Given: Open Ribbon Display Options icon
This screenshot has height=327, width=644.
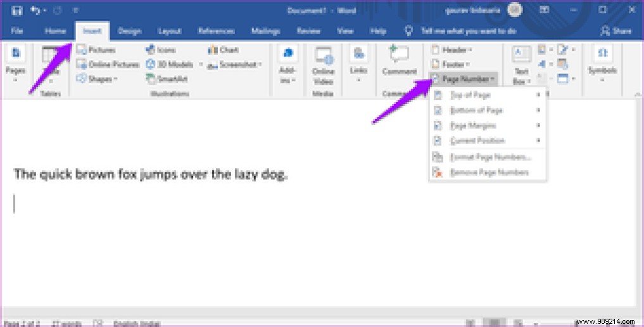Looking at the screenshot, I should tap(544, 10).
